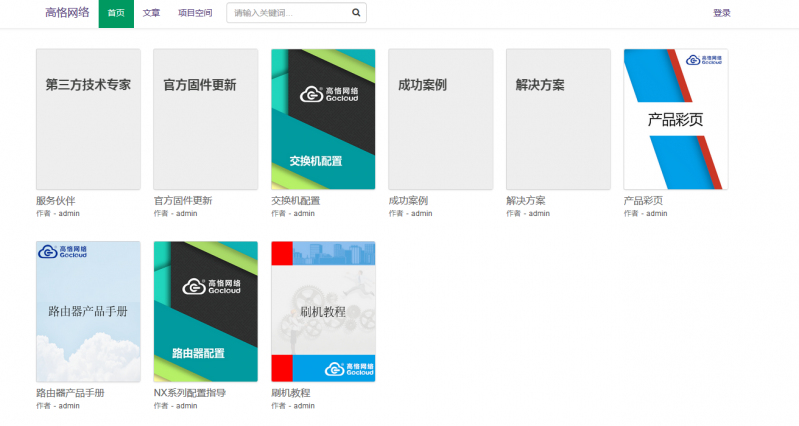
Task: Click the NX系列配置指导 title link
Action: tap(190, 393)
